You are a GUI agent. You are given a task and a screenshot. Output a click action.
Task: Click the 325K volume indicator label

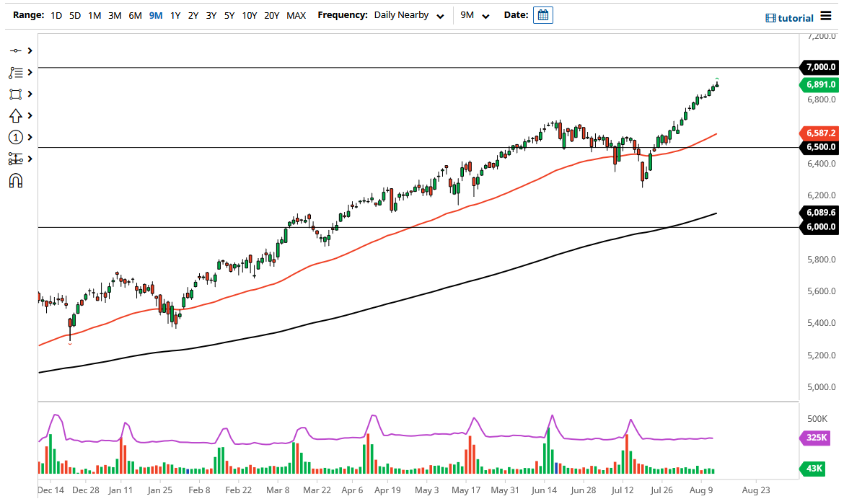pyautogui.click(x=817, y=438)
